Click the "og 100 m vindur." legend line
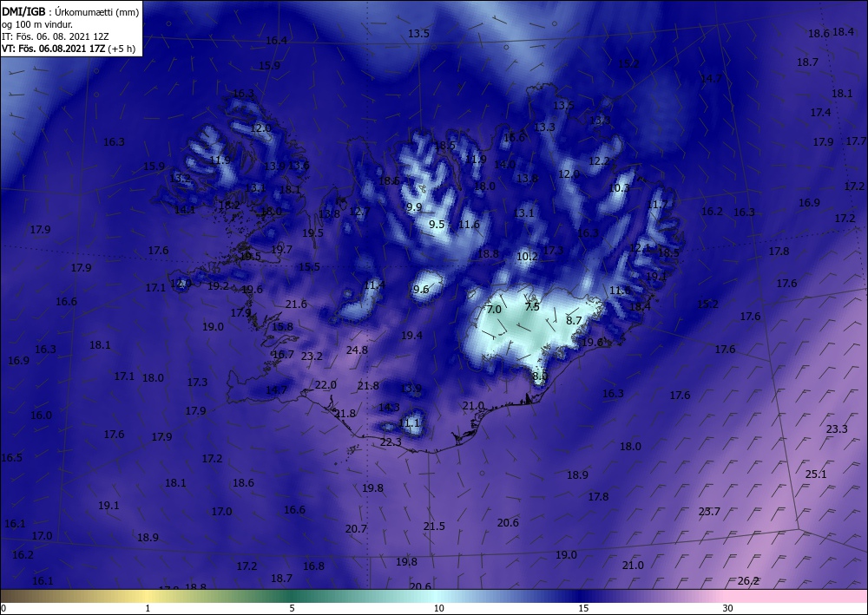The image size is (868, 615). [37, 24]
